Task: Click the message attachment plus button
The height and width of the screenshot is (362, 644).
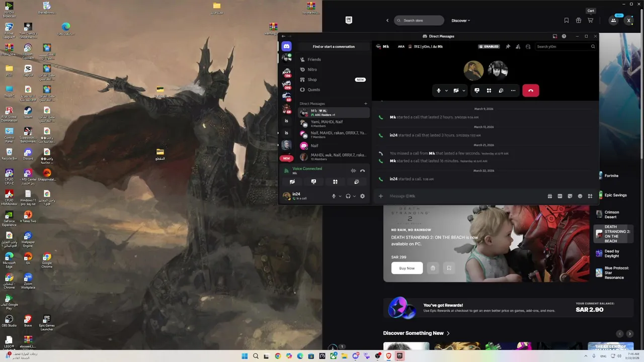Action: point(381,196)
